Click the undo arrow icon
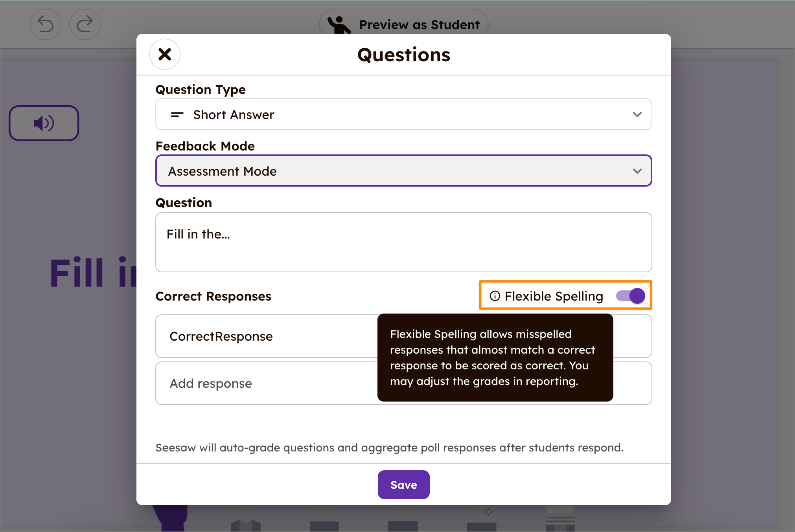Viewport: 795px width, 532px height. [x=46, y=24]
